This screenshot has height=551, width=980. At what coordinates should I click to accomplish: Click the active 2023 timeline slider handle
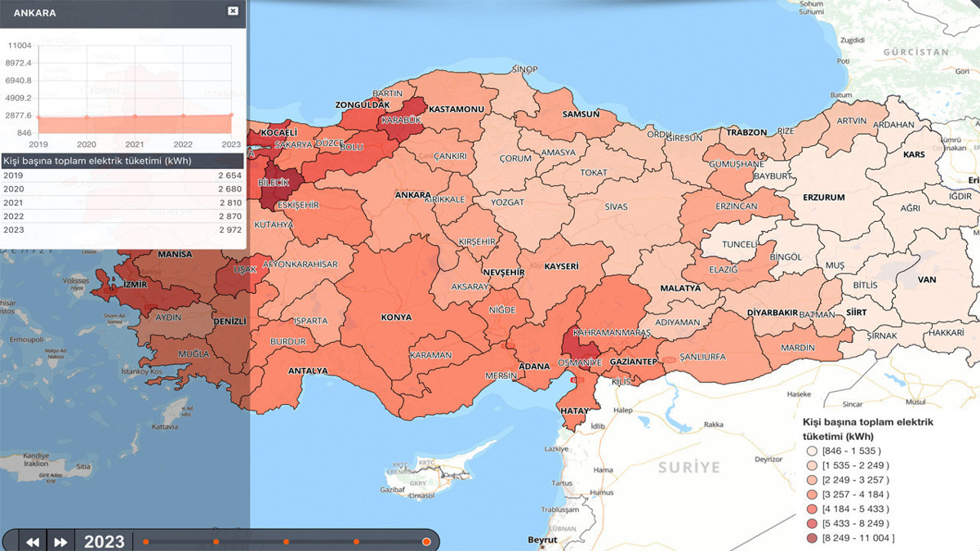(426, 541)
